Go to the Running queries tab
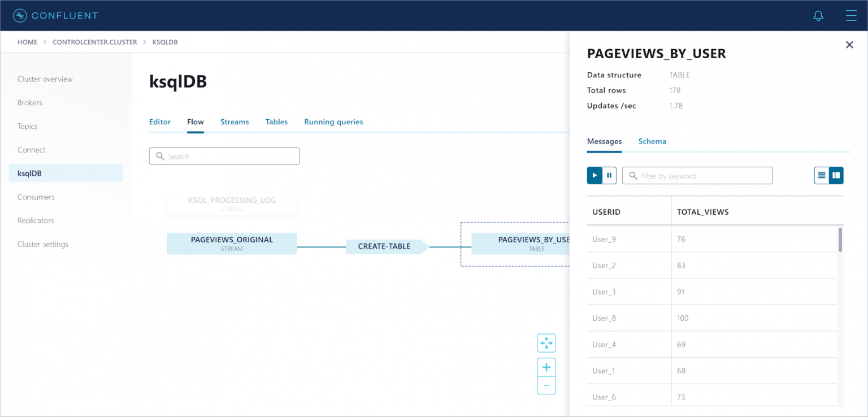Viewport: 868px width, 417px height. point(333,121)
